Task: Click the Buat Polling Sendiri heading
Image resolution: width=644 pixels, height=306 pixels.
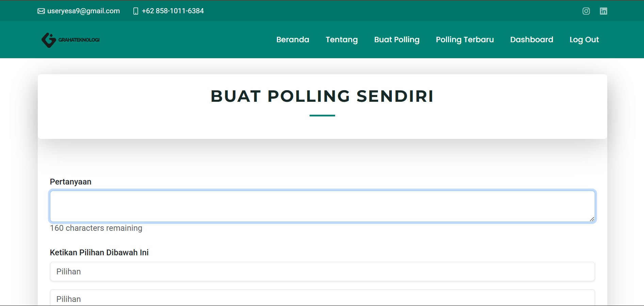Action: [x=322, y=96]
